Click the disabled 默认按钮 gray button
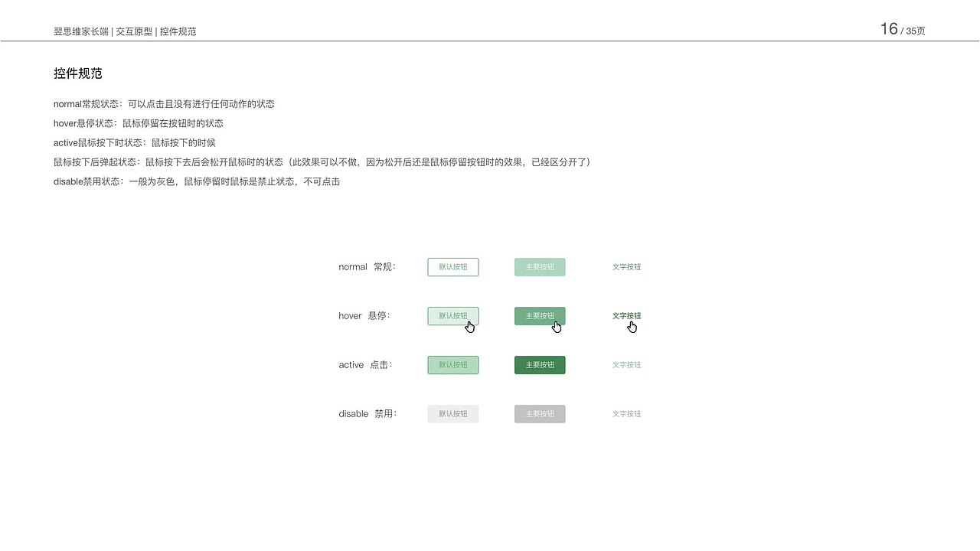The image size is (980, 551). 453,414
